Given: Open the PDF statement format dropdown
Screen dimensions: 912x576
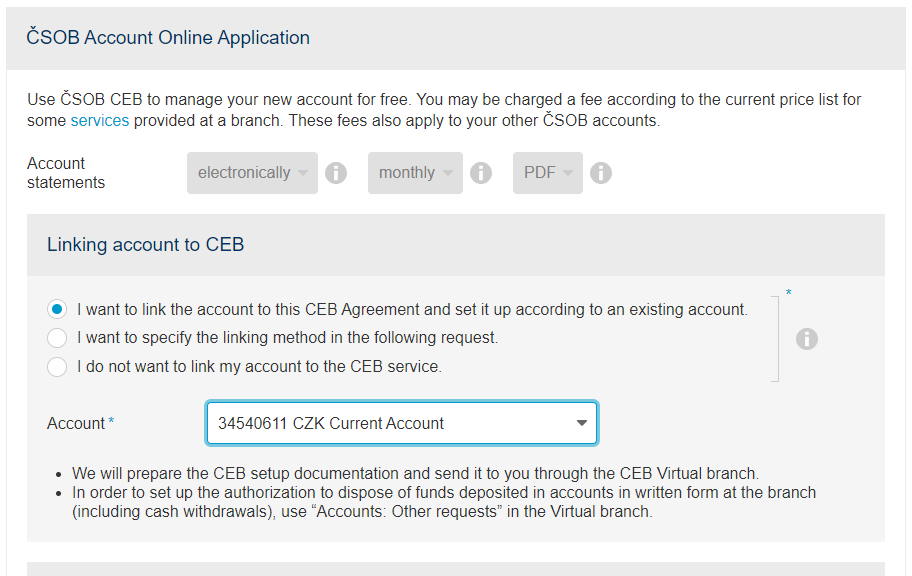Looking at the screenshot, I should point(548,173).
